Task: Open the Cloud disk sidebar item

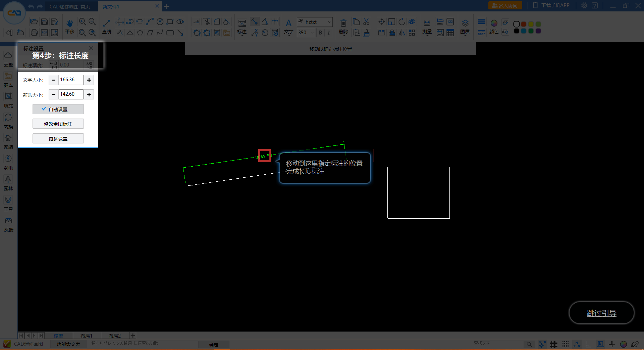Action: (8, 59)
